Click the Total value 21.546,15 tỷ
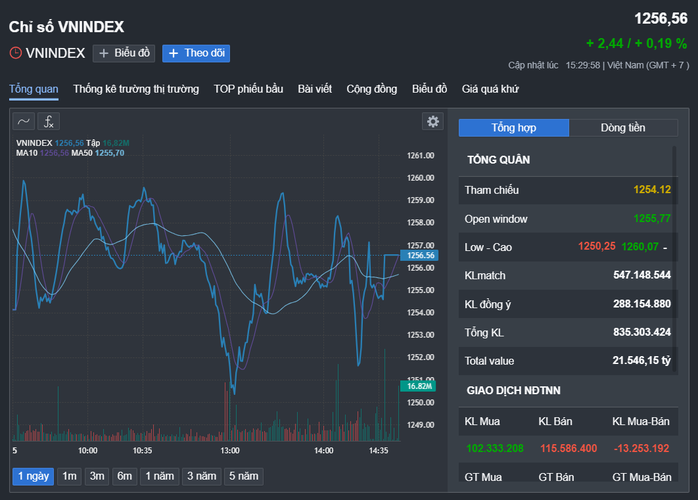Viewport: 698px width, 500px height. pyautogui.click(x=641, y=360)
